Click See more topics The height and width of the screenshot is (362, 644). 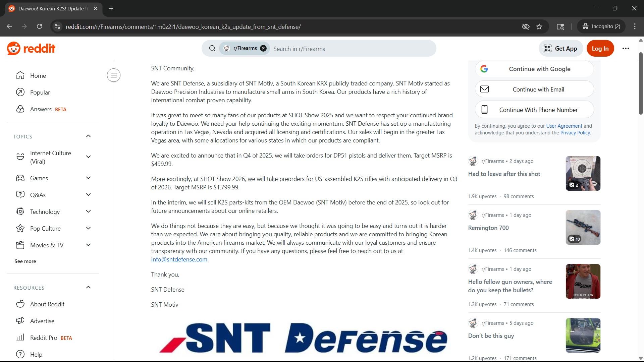(x=25, y=261)
